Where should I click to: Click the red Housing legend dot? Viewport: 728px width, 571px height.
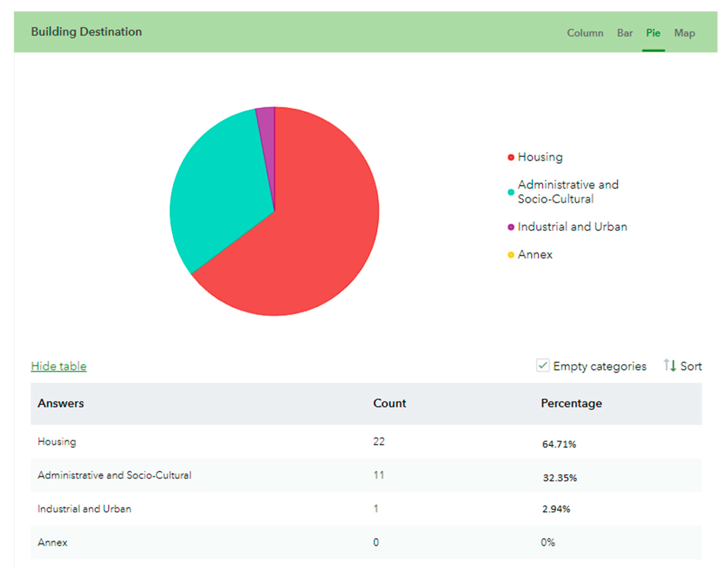[510, 158]
